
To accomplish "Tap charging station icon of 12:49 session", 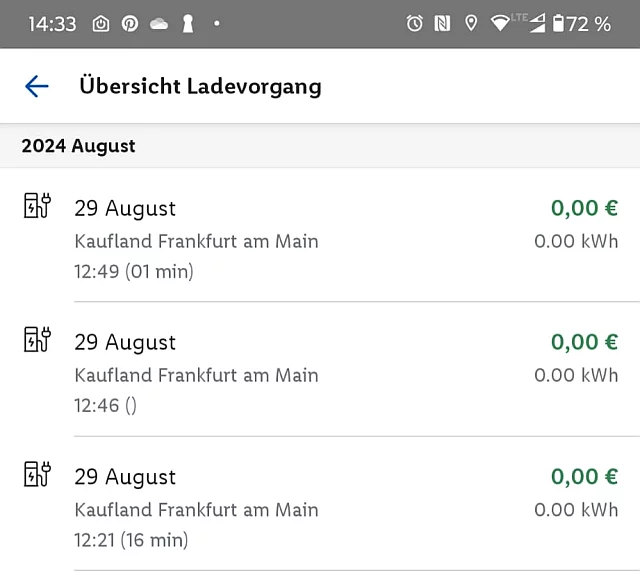I will (37, 205).
